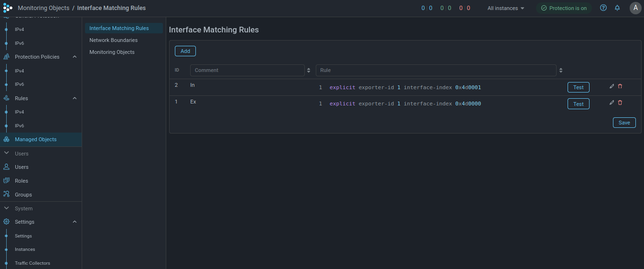Toggle sort order of Comment column

point(309,70)
